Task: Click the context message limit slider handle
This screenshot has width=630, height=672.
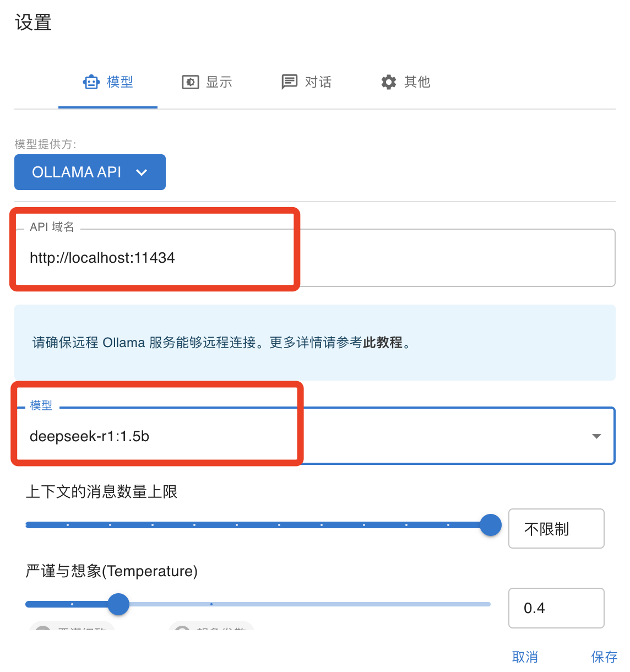Action: coord(490,525)
